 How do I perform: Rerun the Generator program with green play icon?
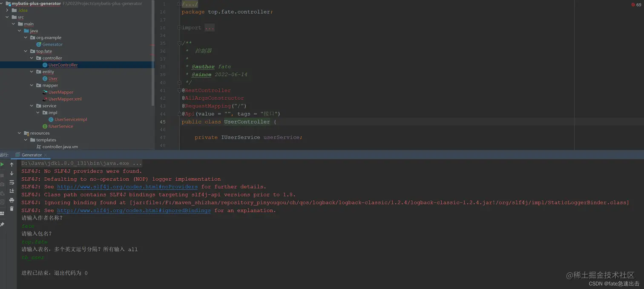(x=2, y=164)
